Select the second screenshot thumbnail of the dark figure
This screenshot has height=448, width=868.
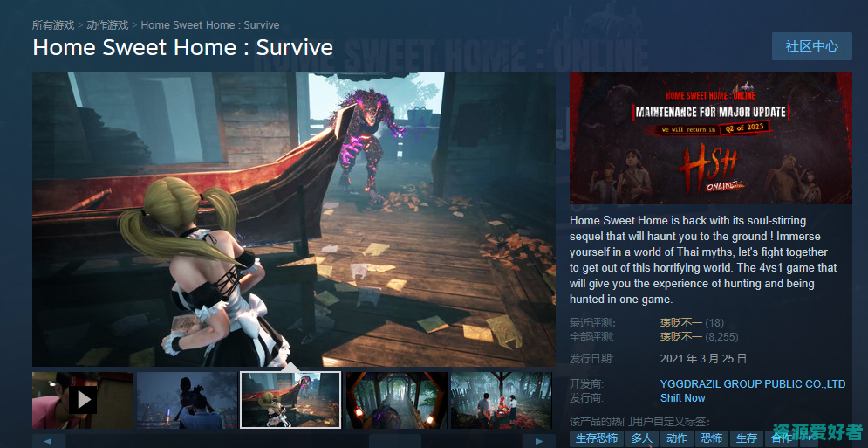[x=187, y=400]
